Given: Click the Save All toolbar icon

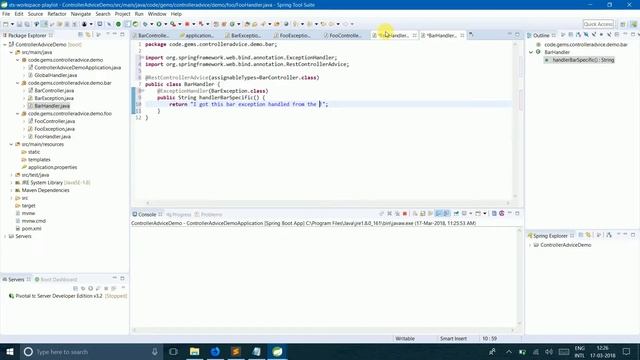Looking at the screenshot, I should [27, 24].
